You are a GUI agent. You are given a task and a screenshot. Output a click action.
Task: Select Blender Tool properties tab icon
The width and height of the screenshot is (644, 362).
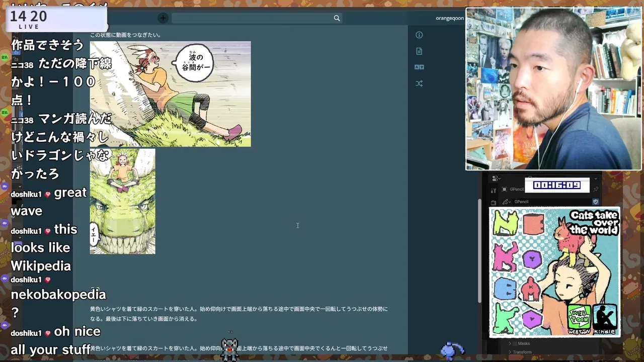point(493,190)
